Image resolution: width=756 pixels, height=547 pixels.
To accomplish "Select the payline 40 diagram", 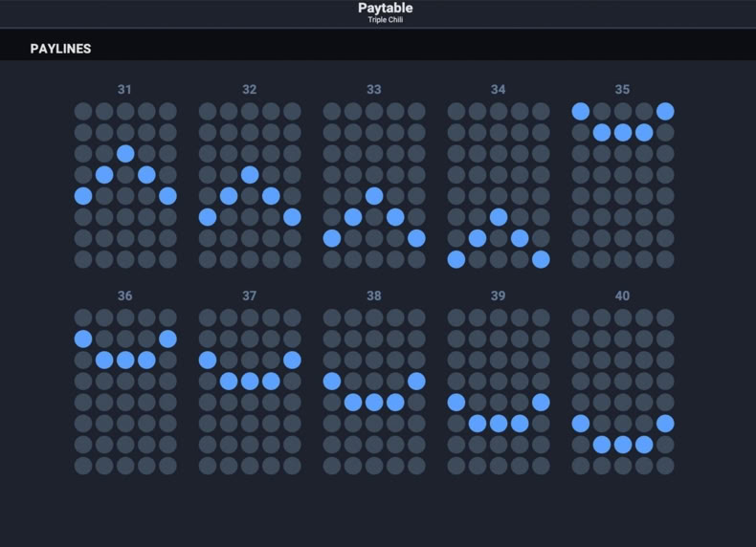I will [623, 392].
